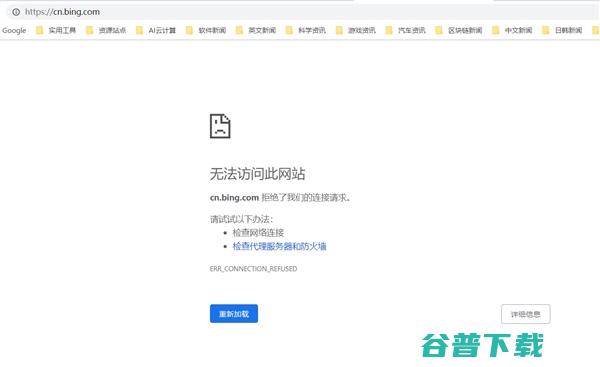The width and height of the screenshot is (600, 367).
Task: Open the 检查代理服务器和防火墙 link
Action: click(x=279, y=246)
